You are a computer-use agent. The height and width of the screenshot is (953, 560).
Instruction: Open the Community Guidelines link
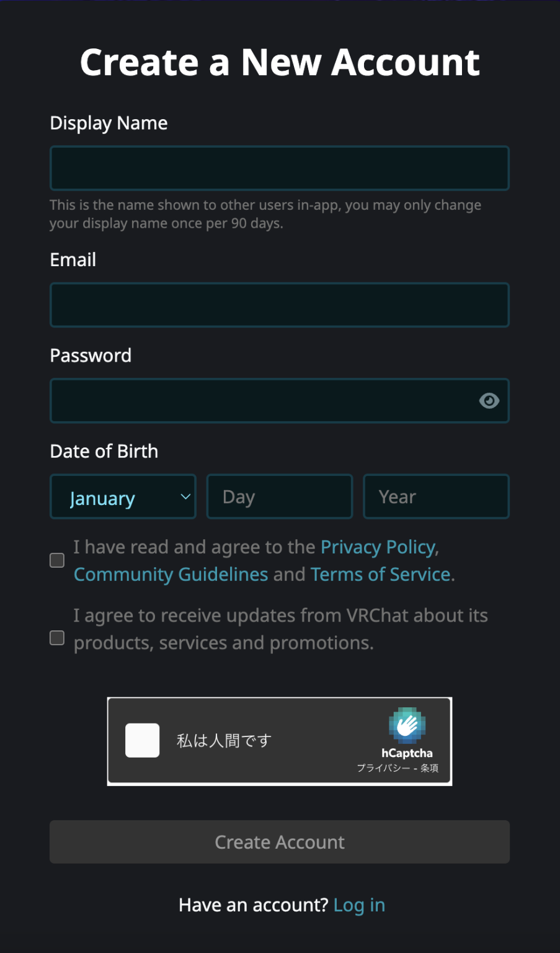point(170,574)
